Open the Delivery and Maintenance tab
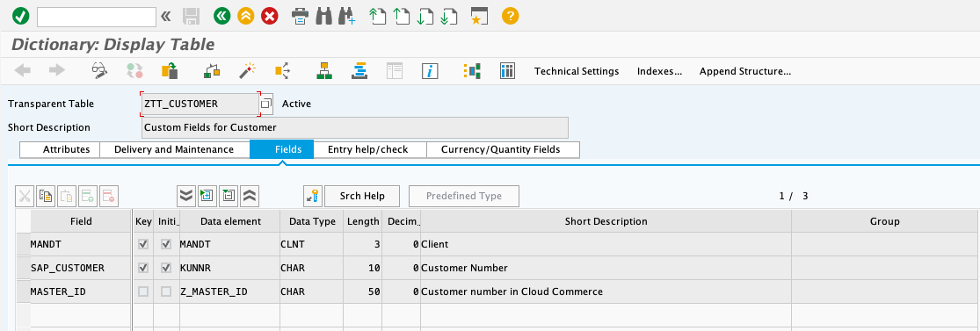This screenshot has height=331, width=980. click(x=174, y=149)
